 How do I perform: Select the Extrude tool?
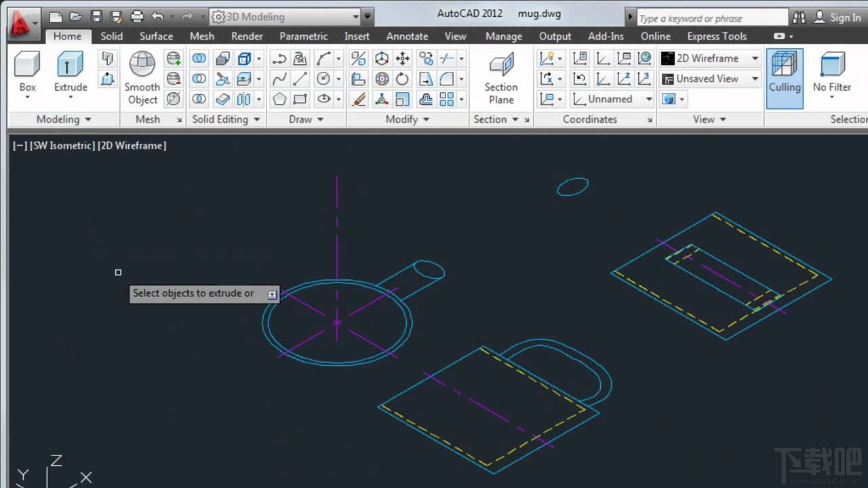point(70,68)
